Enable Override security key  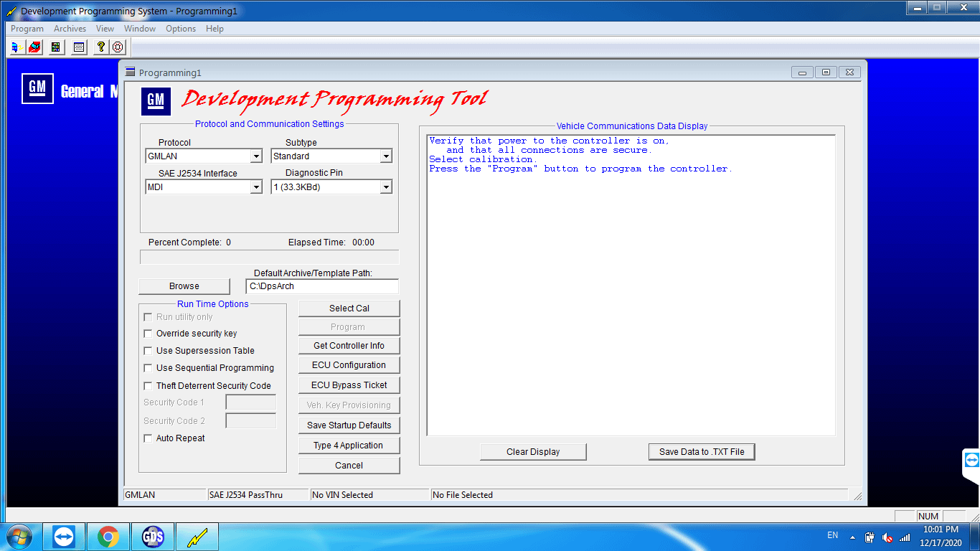148,334
